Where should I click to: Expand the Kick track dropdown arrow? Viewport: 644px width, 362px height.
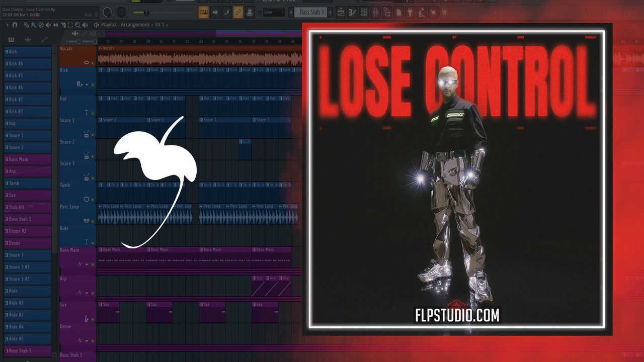click(x=88, y=84)
